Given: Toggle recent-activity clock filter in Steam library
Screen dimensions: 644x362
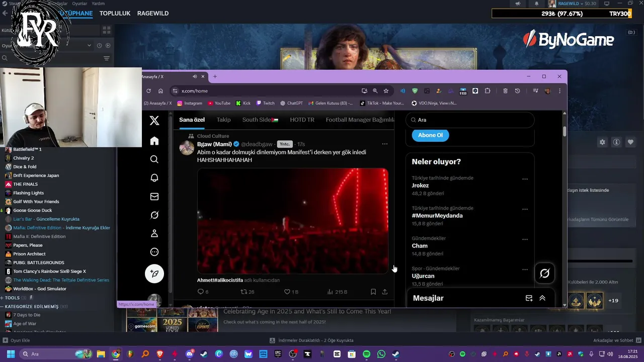Looking at the screenshot, I should [100, 45].
